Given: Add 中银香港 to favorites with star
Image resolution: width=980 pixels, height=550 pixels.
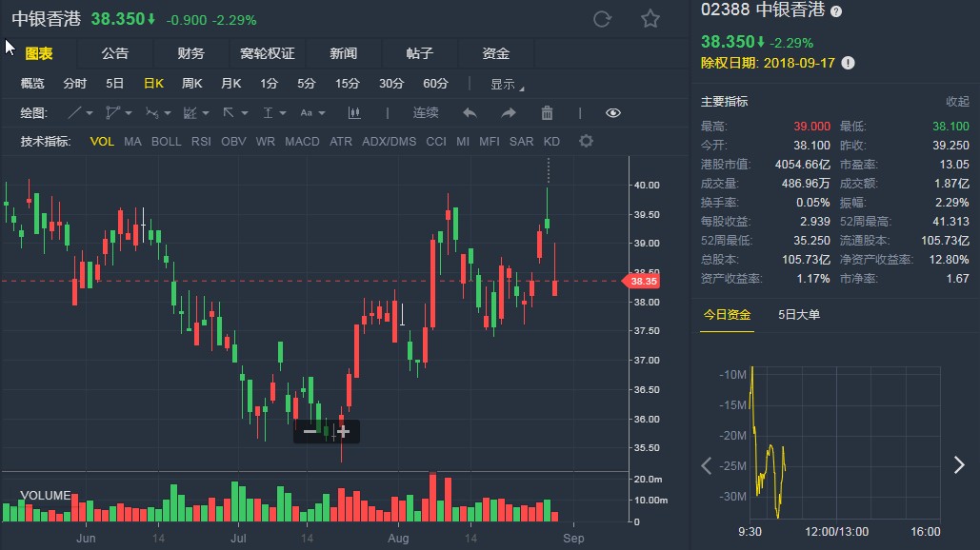Looking at the screenshot, I should (x=650, y=19).
